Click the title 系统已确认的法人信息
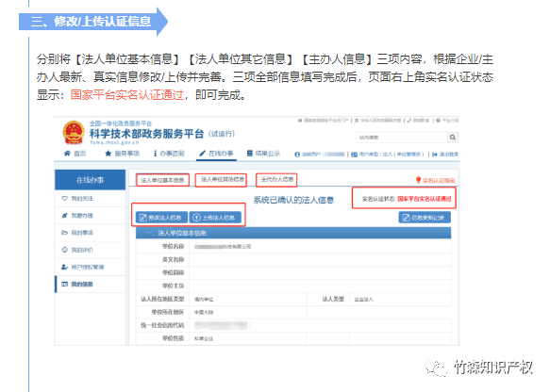The height and width of the screenshot is (392, 550). click(293, 200)
